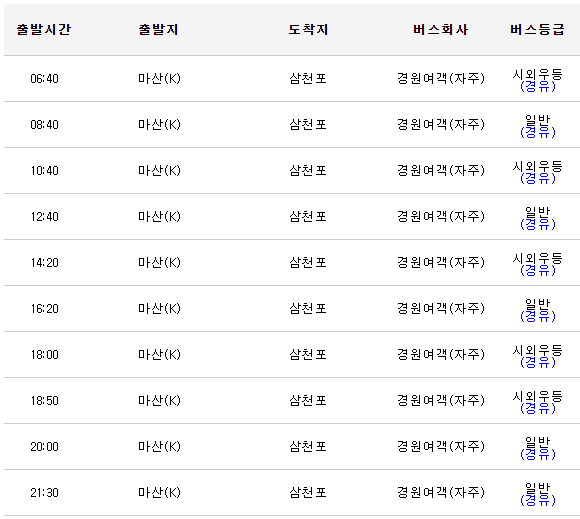Open the 경유 link in the 06:40 row
The height and width of the screenshot is (519, 580).
(537, 87)
